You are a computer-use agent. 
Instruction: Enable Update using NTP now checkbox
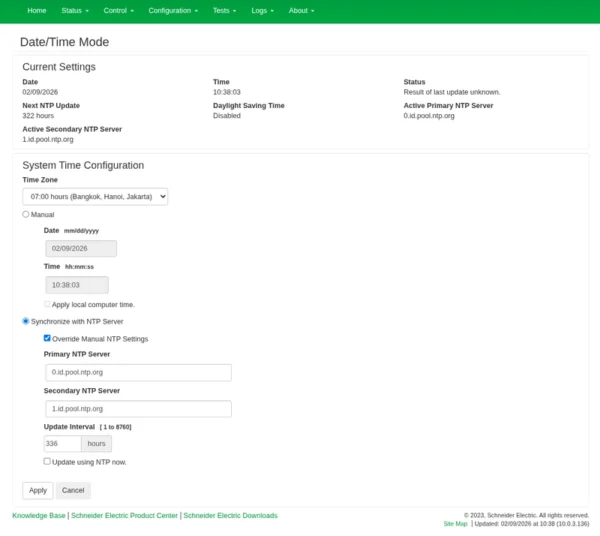47,462
